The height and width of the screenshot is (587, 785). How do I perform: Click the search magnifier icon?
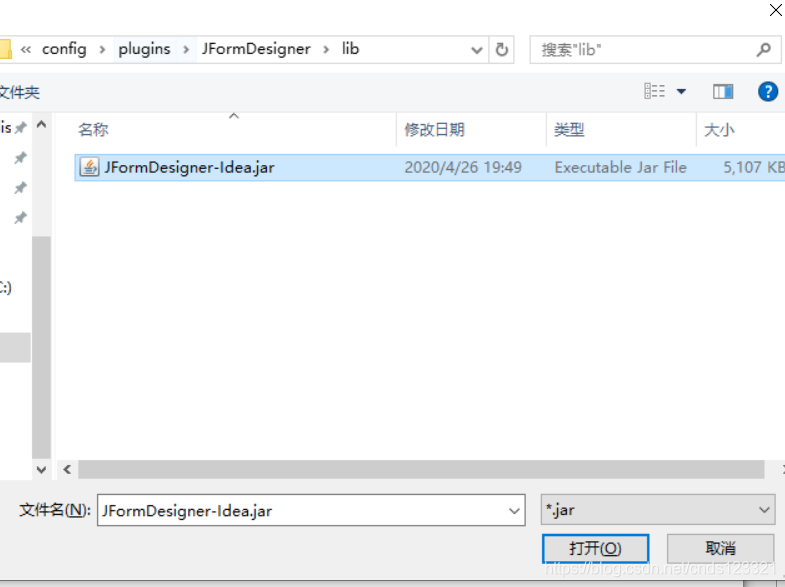763,50
